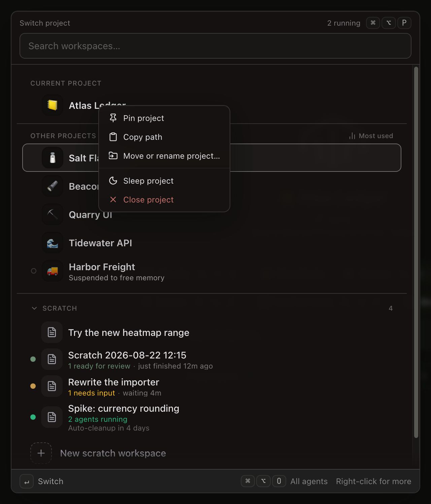Click the 2 agents running status text
Screen dimensions: 431x504
(x=98, y=419)
